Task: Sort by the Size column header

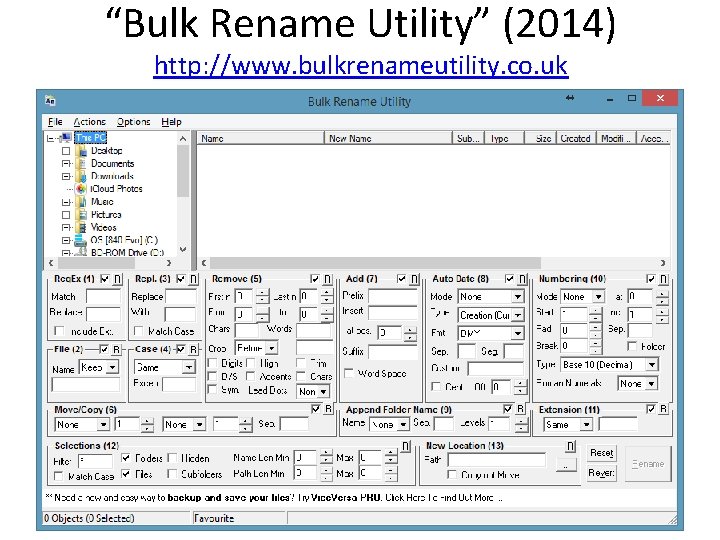Action: [x=540, y=138]
